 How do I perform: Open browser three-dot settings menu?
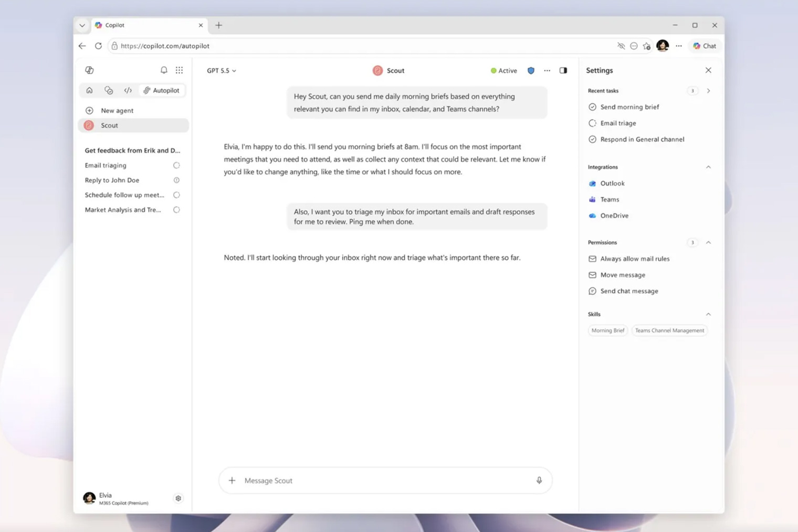click(x=679, y=46)
